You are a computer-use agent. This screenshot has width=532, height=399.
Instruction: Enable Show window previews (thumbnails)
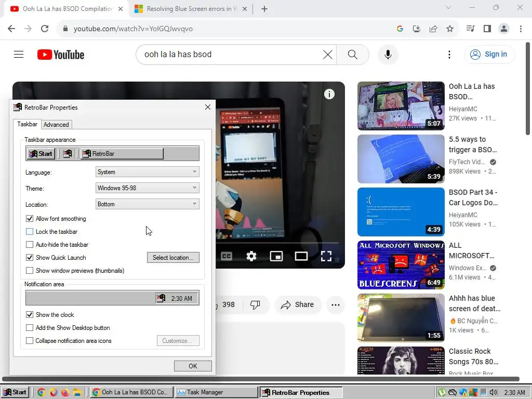(x=30, y=270)
